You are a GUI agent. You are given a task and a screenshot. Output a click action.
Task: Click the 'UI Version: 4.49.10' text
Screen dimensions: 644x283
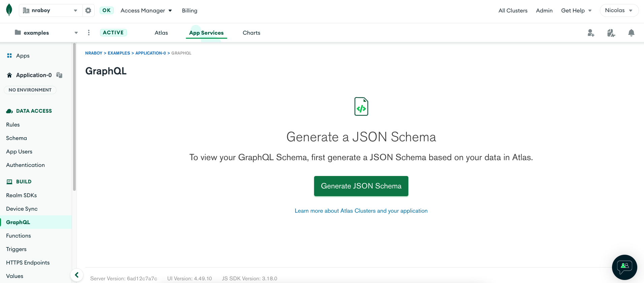click(x=190, y=279)
